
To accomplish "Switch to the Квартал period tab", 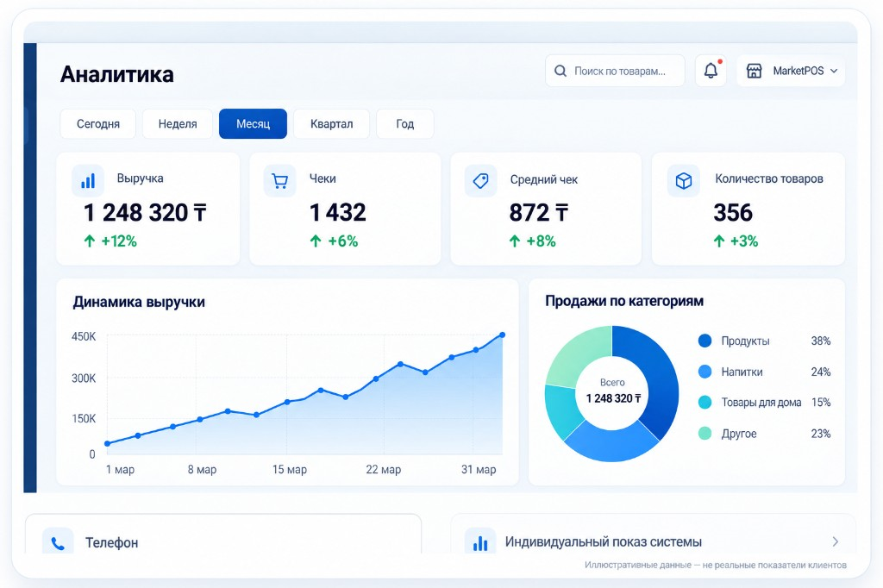I will [332, 124].
